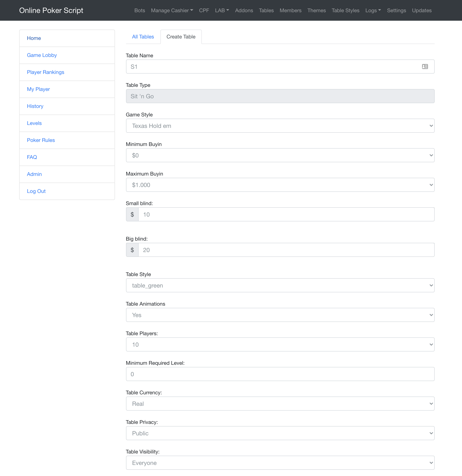Image resolution: width=462 pixels, height=476 pixels.
Task: Expand the Table Currency dropdown
Action: 280,404
